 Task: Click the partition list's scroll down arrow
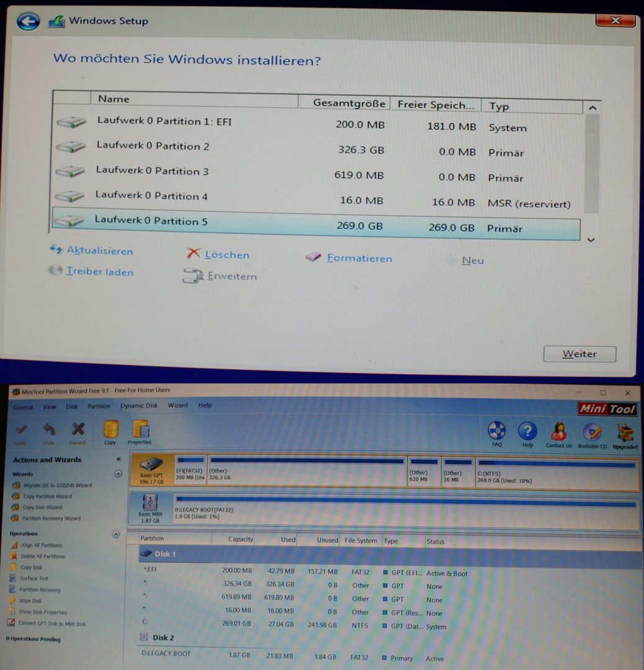tap(591, 239)
